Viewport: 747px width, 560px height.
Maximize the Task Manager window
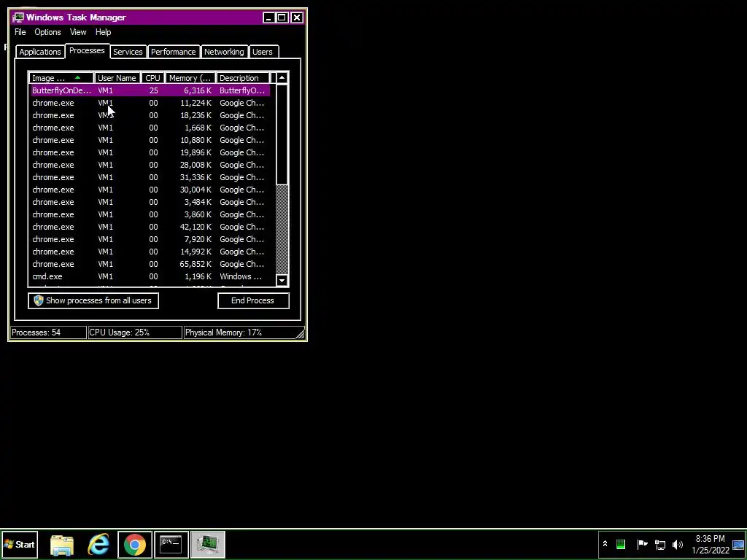(282, 17)
